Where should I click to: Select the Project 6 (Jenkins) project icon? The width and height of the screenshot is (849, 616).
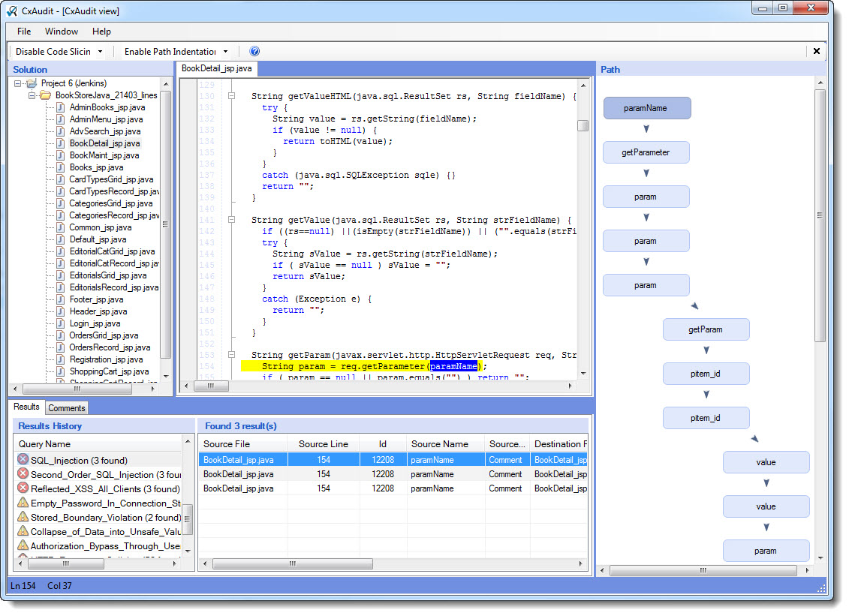[x=32, y=83]
